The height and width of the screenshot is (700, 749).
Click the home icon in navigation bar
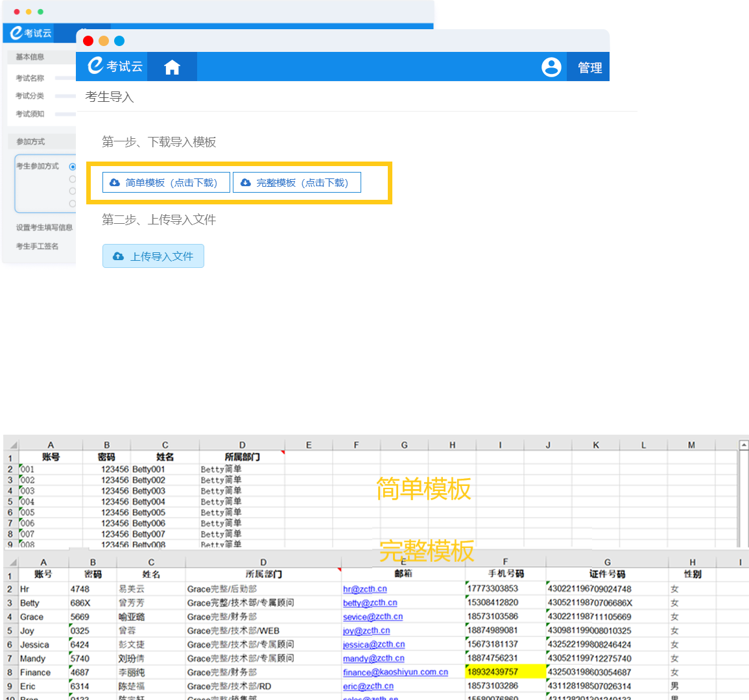172,67
